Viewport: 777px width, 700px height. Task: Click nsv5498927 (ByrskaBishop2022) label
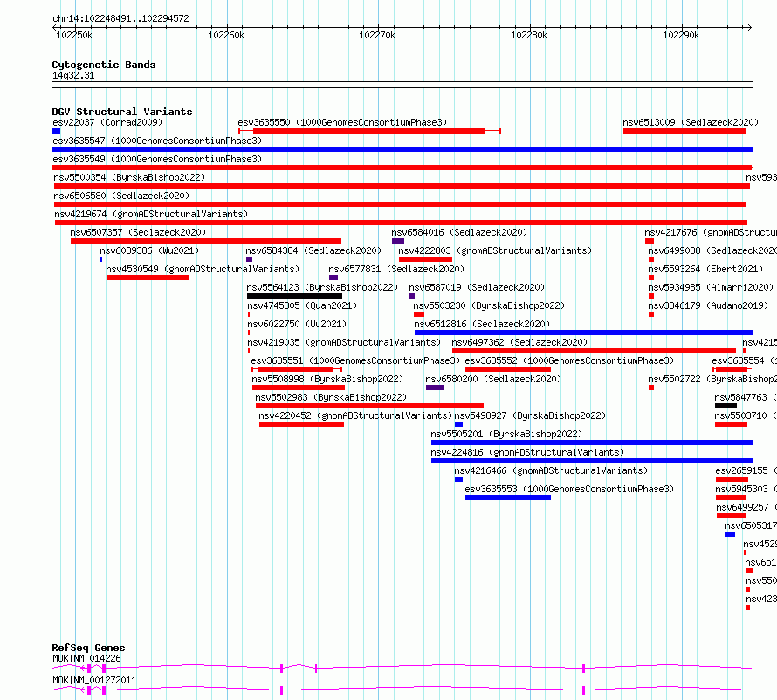click(x=530, y=415)
